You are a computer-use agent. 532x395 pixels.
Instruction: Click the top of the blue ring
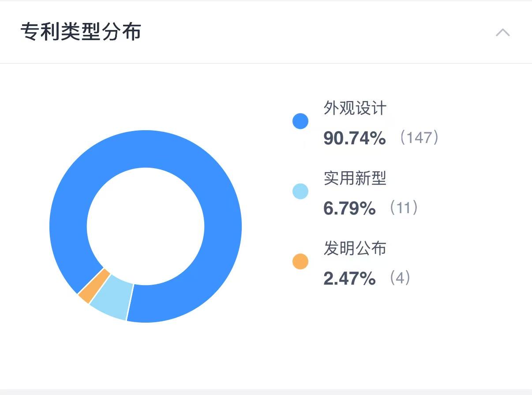pyautogui.click(x=146, y=149)
